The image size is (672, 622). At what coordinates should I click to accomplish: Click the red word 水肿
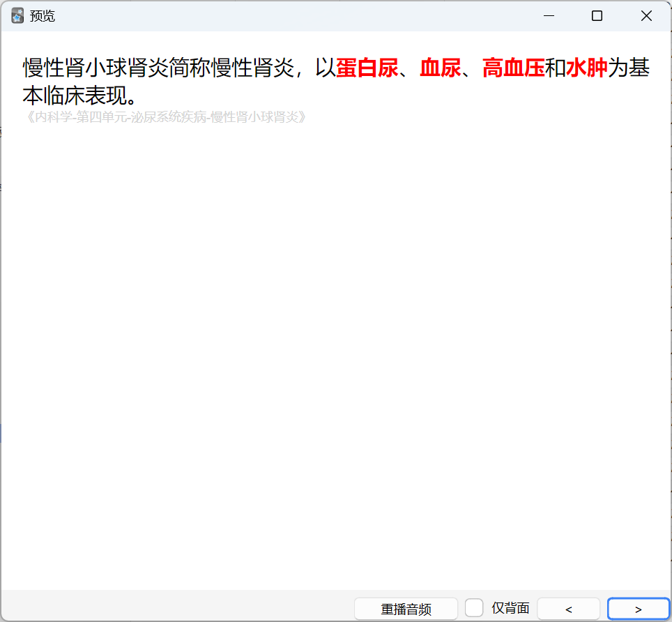[x=587, y=68]
